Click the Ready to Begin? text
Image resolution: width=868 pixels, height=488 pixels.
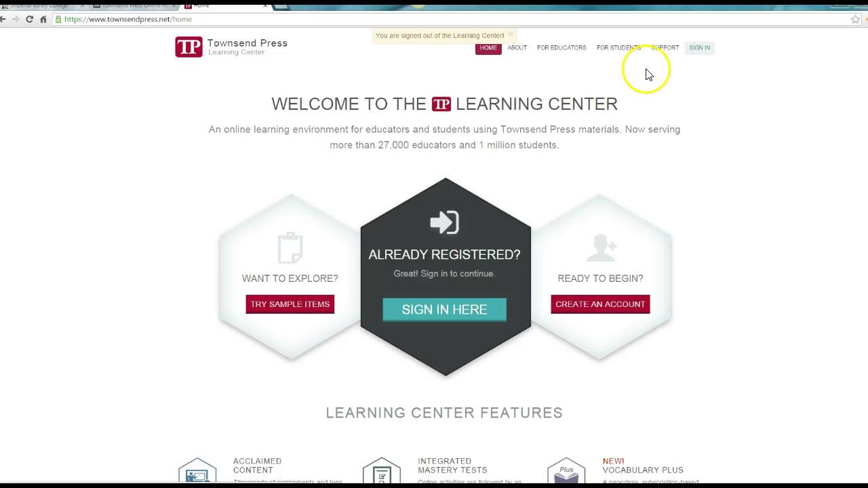[600, 279]
